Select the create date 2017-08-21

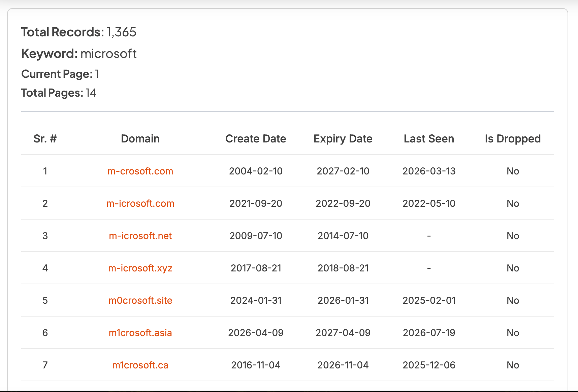click(256, 268)
